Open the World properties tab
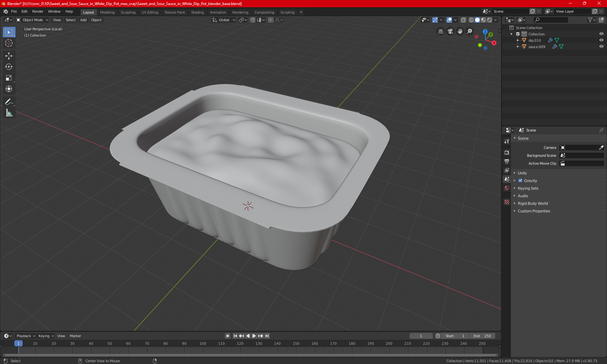607x364 pixels. [x=507, y=188]
